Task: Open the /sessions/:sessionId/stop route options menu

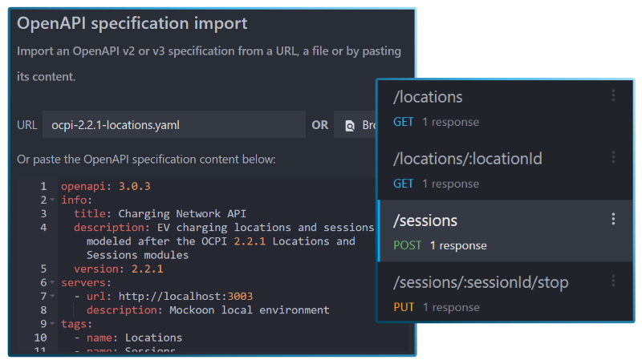Action: 613,281
